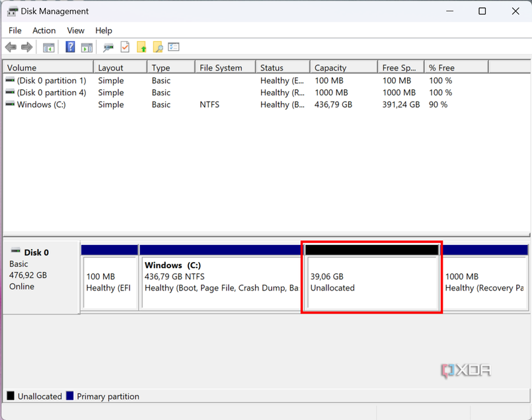Click the document with checkmark toolbar icon

[125, 47]
